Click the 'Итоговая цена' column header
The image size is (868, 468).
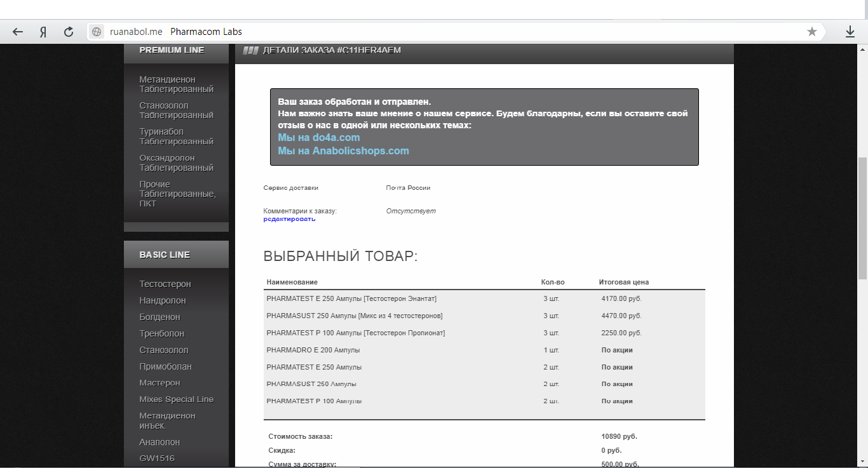click(x=623, y=282)
